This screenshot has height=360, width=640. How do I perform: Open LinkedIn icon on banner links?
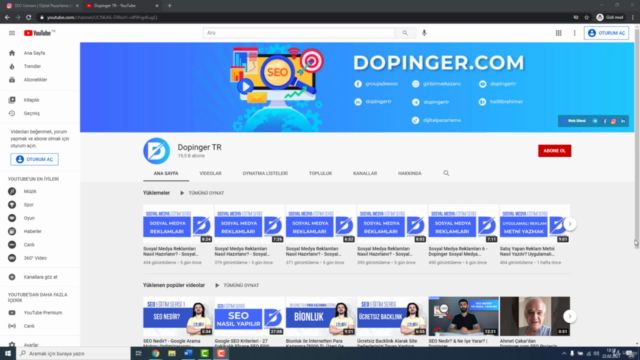point(623,121)
